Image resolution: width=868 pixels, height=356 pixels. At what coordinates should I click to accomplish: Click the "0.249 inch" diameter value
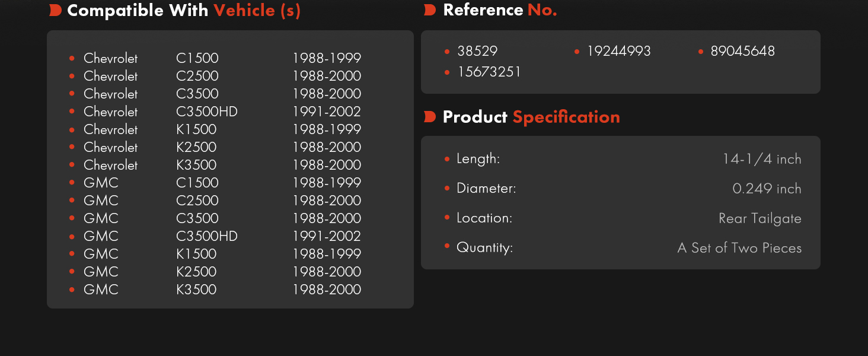(767, 189)
